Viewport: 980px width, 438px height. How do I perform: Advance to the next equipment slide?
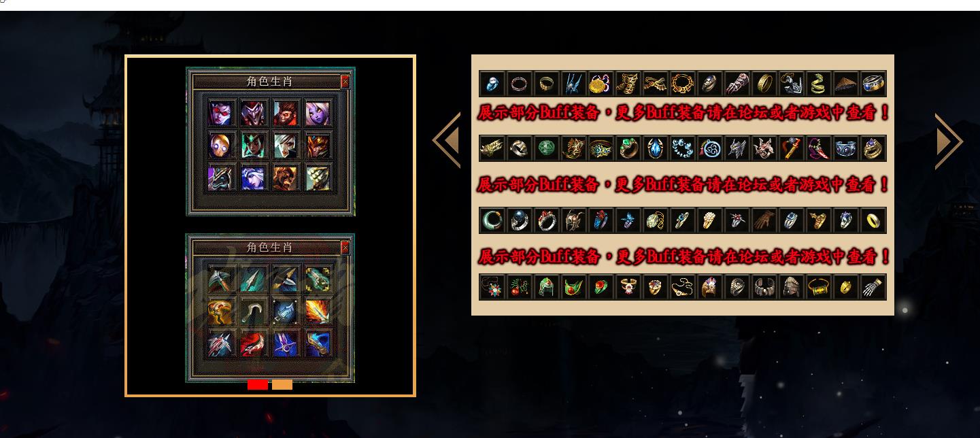click(949, 141)
